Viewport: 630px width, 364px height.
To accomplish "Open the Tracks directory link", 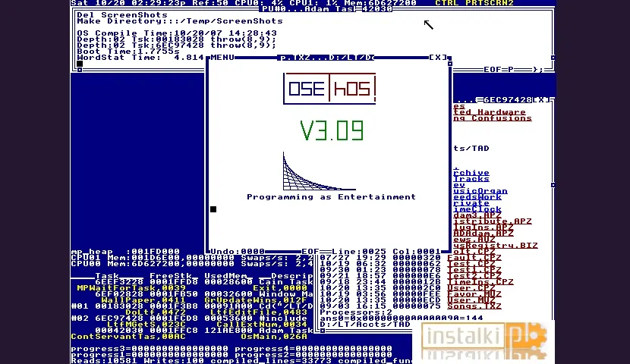I will coord(471,179).
